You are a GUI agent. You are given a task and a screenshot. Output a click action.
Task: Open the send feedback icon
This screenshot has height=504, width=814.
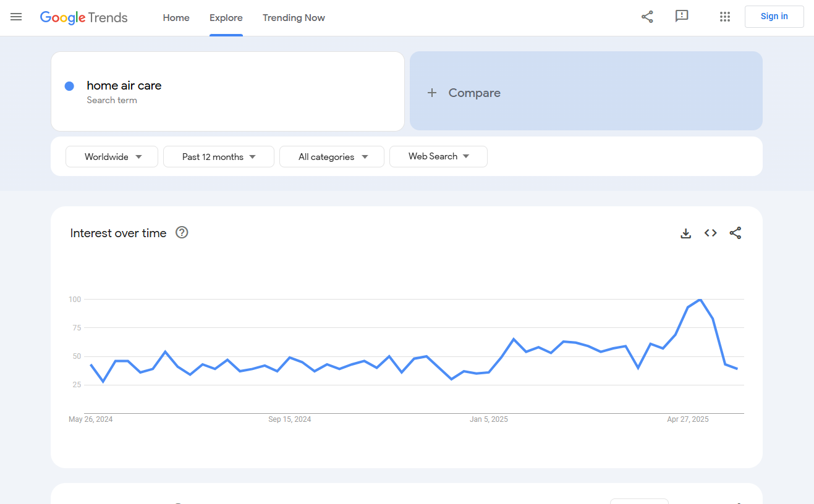coord(682,17)
